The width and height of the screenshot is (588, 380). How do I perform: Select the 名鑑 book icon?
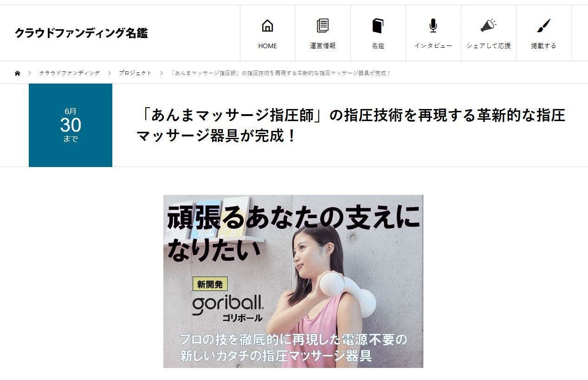(378, 26)
